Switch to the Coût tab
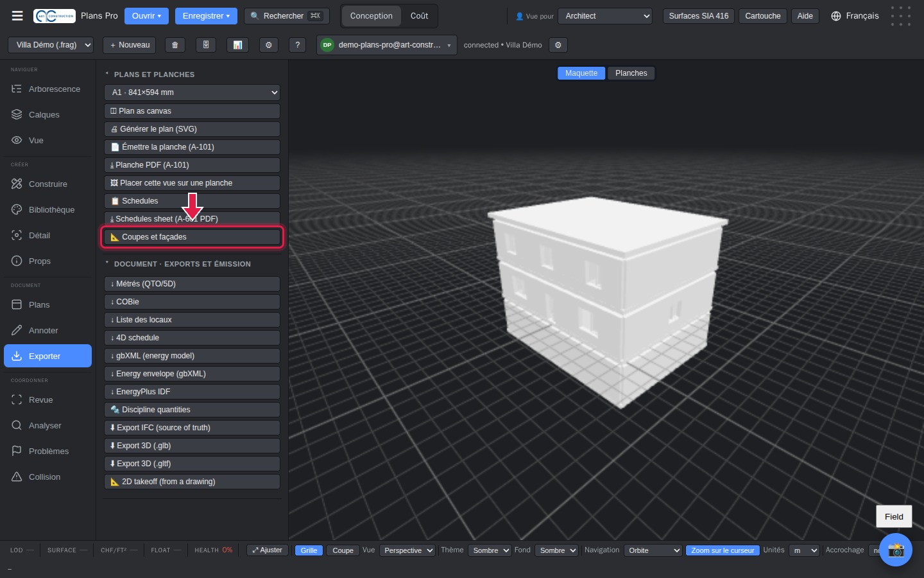Screen dimensions: 924x578 tap(419, 16)
